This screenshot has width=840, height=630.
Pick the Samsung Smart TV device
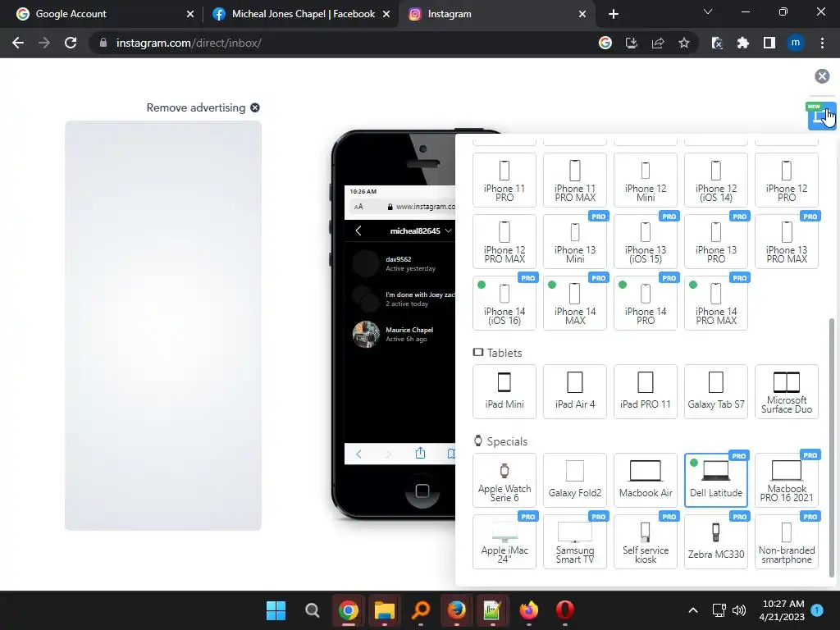click(575, 541)
